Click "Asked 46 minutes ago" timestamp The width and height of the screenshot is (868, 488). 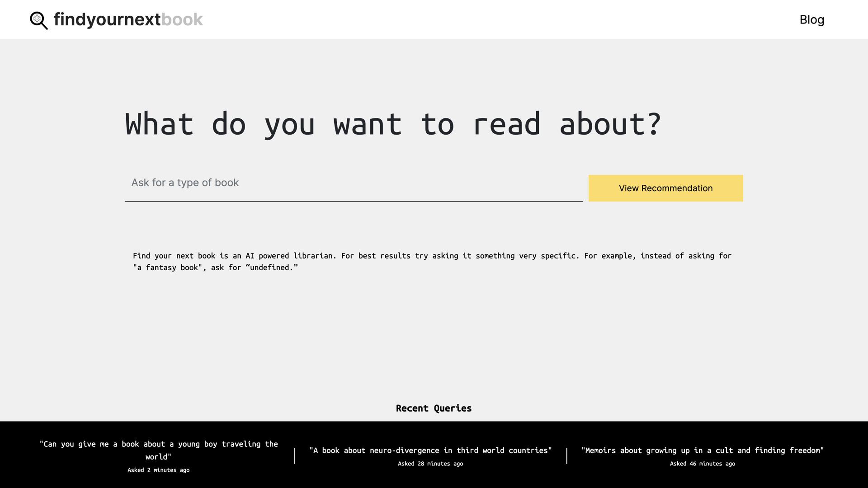click(703, 464)
